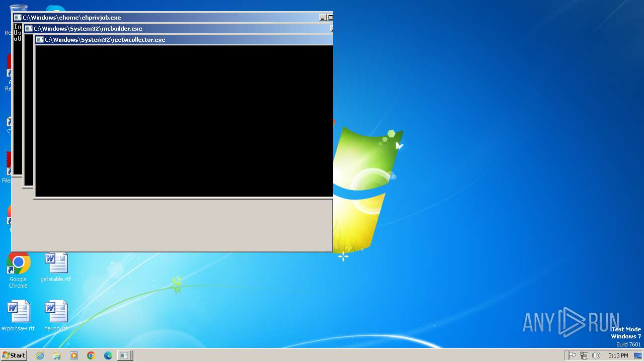Open the ehprivjob.exe window system menu icon
Viewport: 644px width, 362px height.
click(x=18, y=18)
